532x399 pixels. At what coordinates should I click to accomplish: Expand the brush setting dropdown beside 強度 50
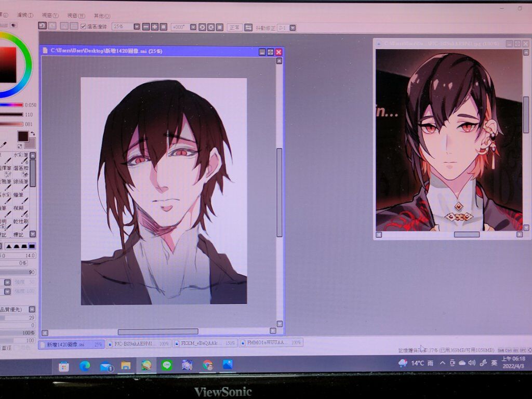7,282
